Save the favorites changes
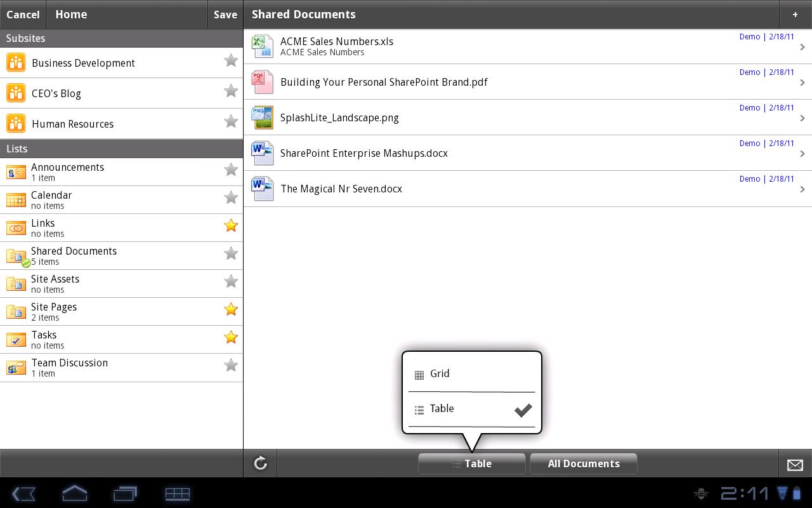The height and width of the screenshot is (508, 812). pos(225,14)
